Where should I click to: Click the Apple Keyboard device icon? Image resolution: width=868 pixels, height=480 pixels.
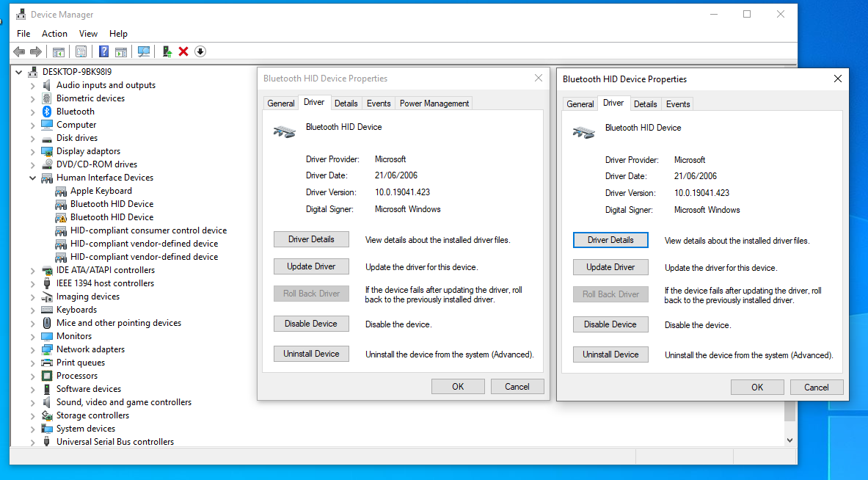61,191
